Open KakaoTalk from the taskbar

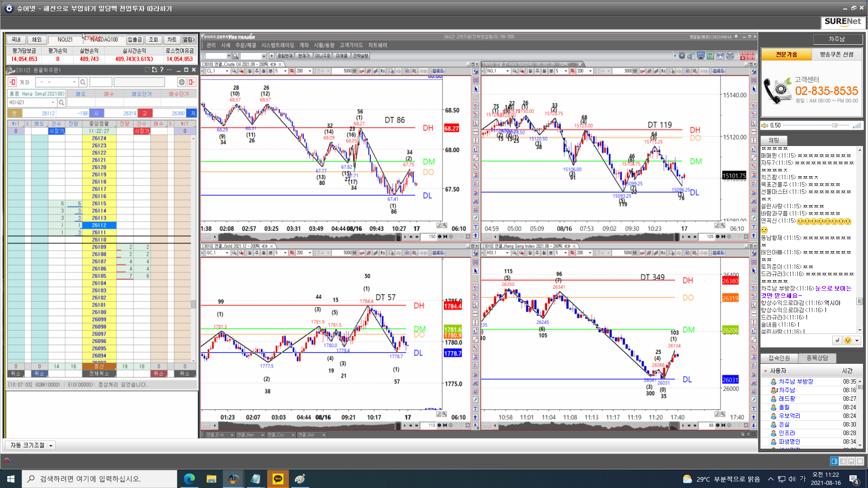278,479
